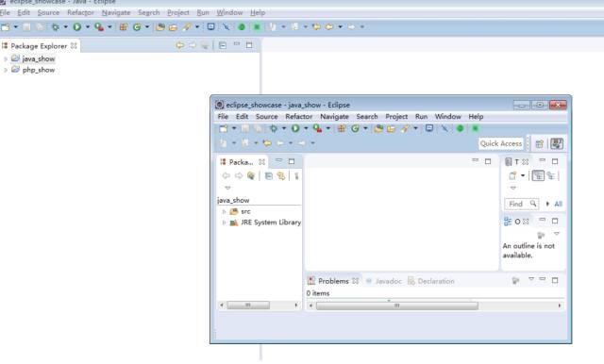Open the New wizard dropdown arrow in the front window
This screenshot has height=364, width=604.
(234, 128)
